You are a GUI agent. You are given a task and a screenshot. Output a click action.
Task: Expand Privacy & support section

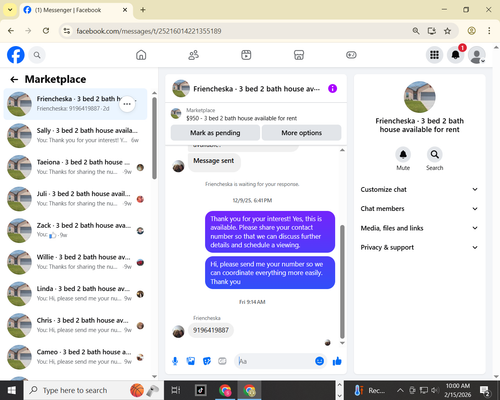[x=419, y=247]
